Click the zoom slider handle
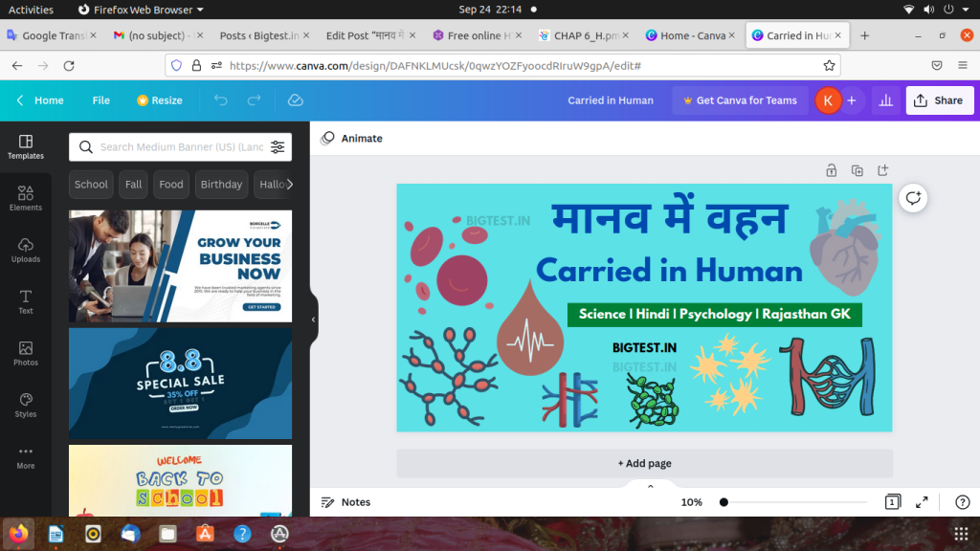This screenshot has width=980, height=551. (x=724, y=501)
